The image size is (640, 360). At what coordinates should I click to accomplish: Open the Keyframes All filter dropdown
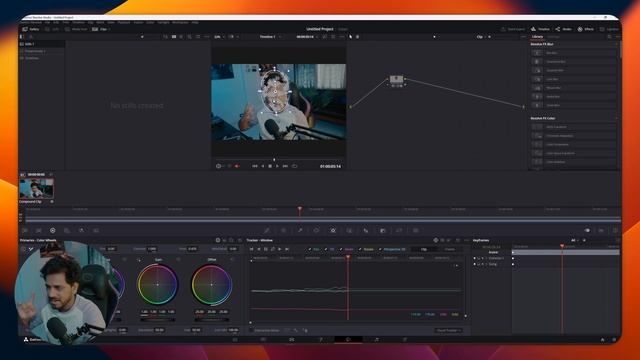point(575,240)
